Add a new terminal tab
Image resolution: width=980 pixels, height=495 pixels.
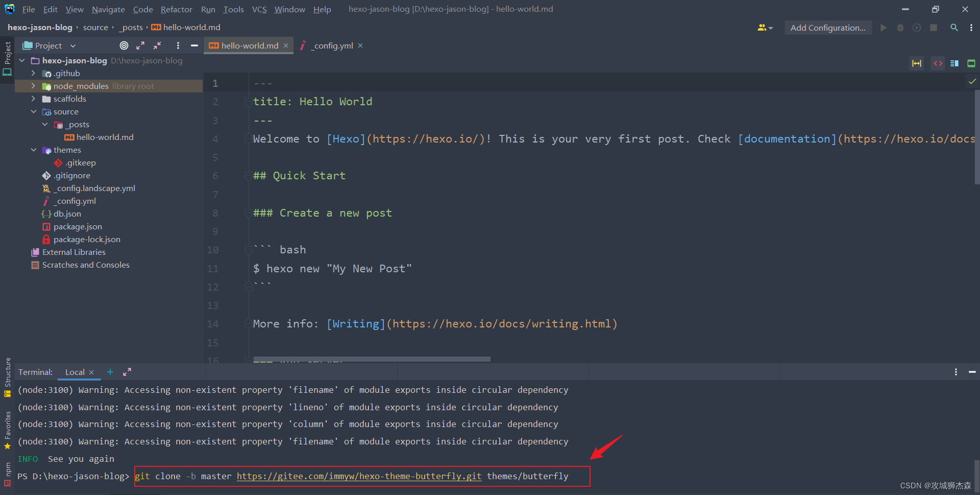coord(110,372)
